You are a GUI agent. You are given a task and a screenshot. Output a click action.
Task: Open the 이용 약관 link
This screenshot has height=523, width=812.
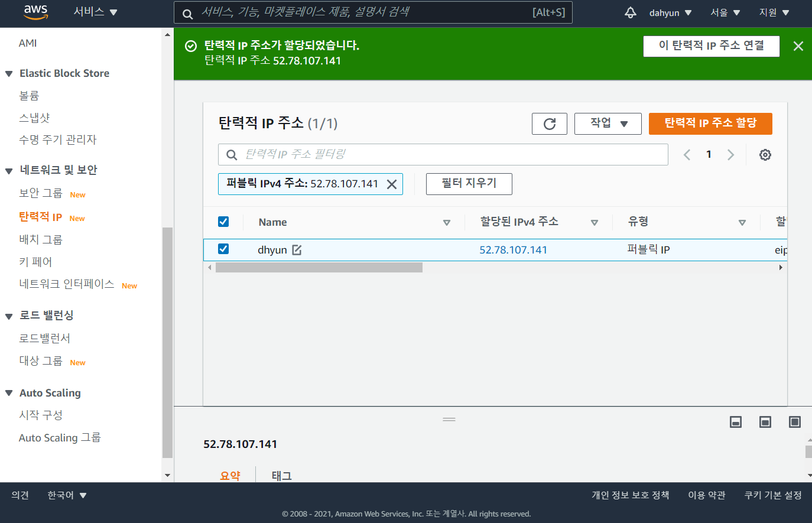coord(707,495)
